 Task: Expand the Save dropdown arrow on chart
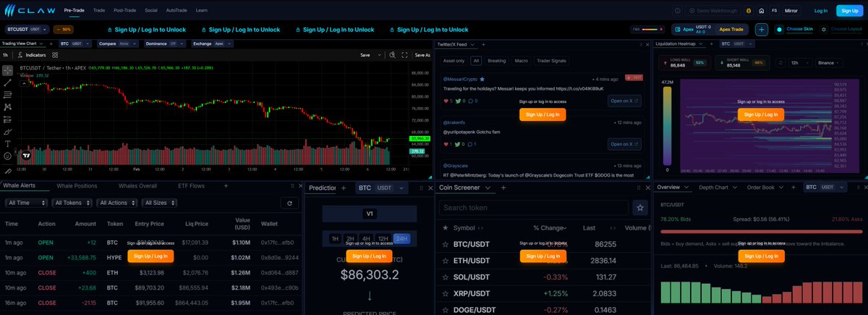click(x=378, y=54)
